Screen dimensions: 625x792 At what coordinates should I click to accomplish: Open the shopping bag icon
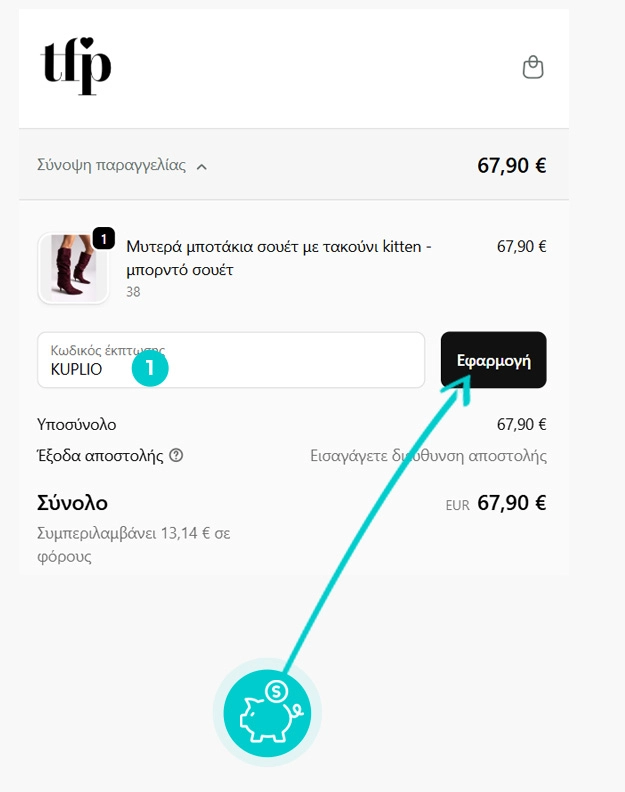pos(533,67)
